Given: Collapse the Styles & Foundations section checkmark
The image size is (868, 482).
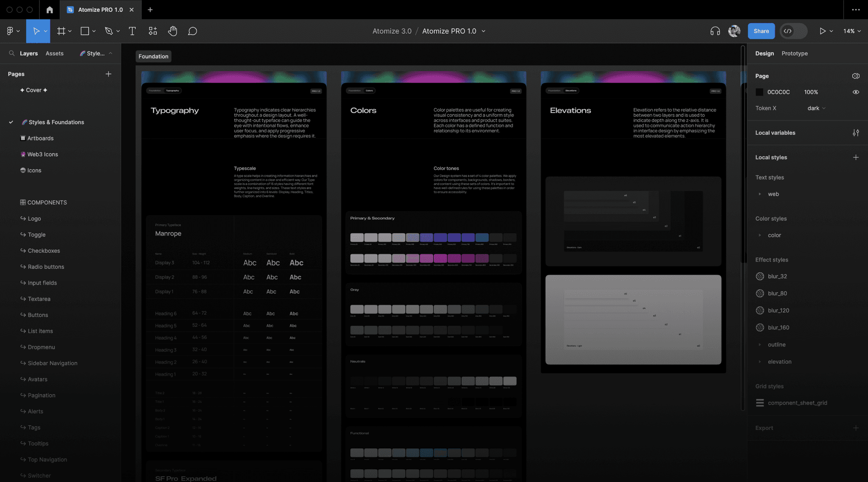Looking at the screenshot, I should (x=11, y=122).
